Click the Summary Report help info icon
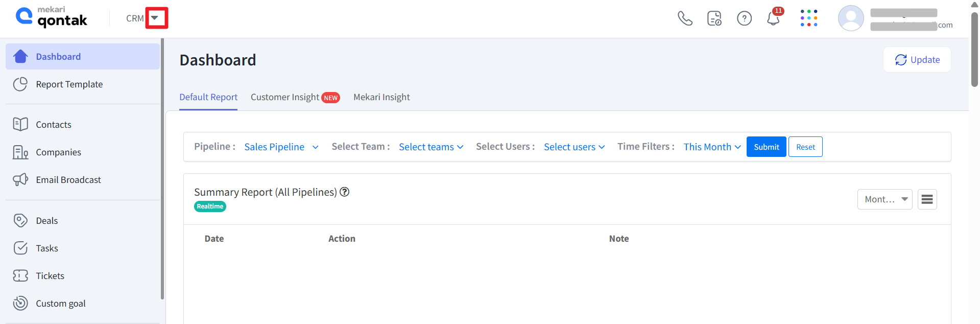This screenshot has height=324, width=980. click(x=345, y=192)
